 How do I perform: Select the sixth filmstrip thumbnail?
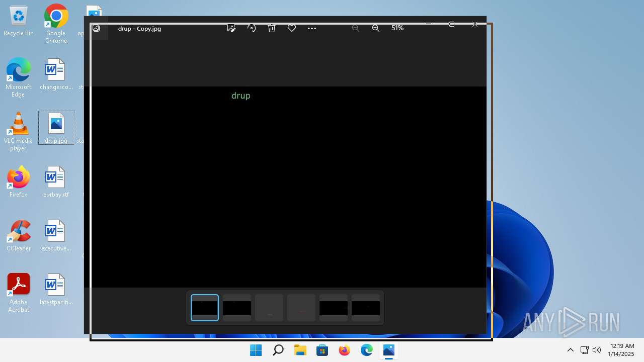pos(366,308)
